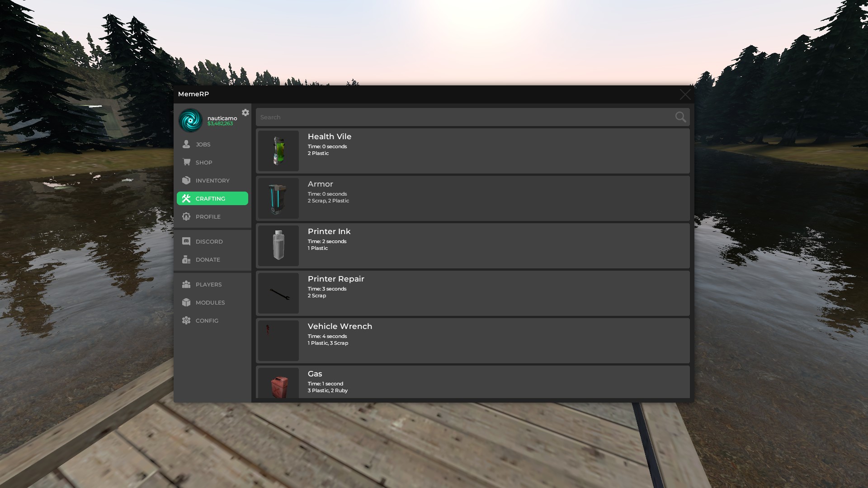Click the nauticamo avatar image
Viewport: 868px width, 488px height.
click(x=190, y=120)
